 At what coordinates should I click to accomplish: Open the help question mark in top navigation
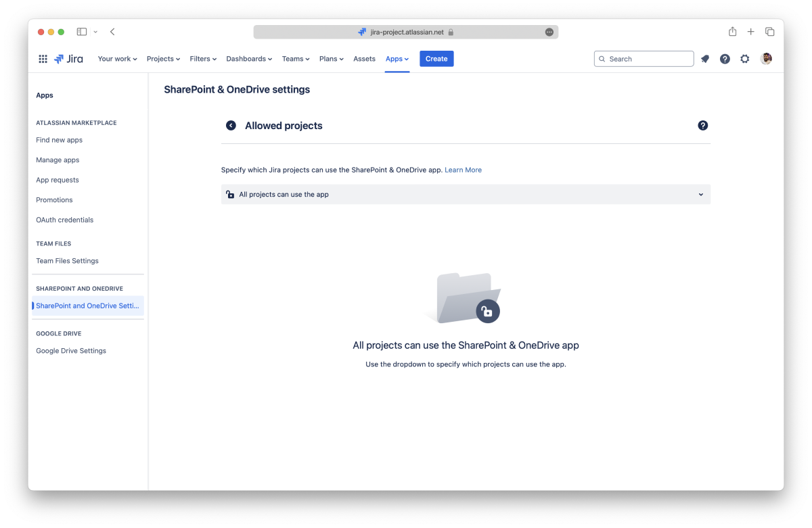725,59
